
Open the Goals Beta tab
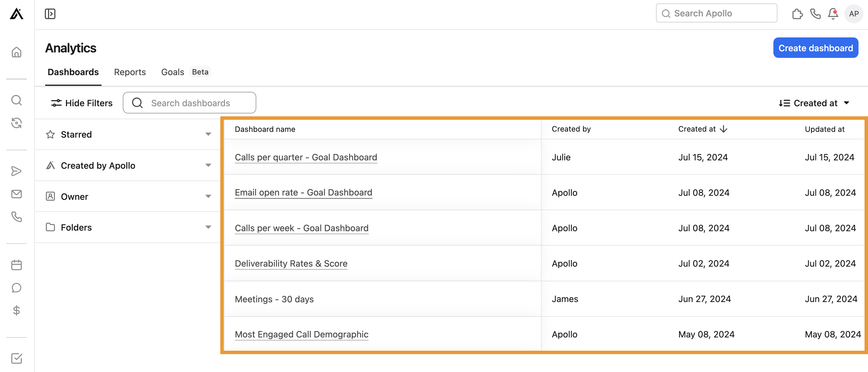tap(172, 72)
